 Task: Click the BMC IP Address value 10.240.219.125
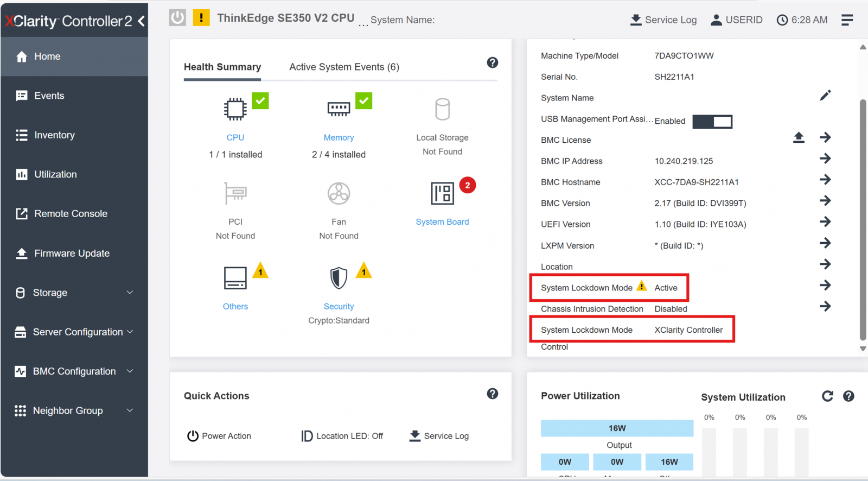click(x=684, y=161)
